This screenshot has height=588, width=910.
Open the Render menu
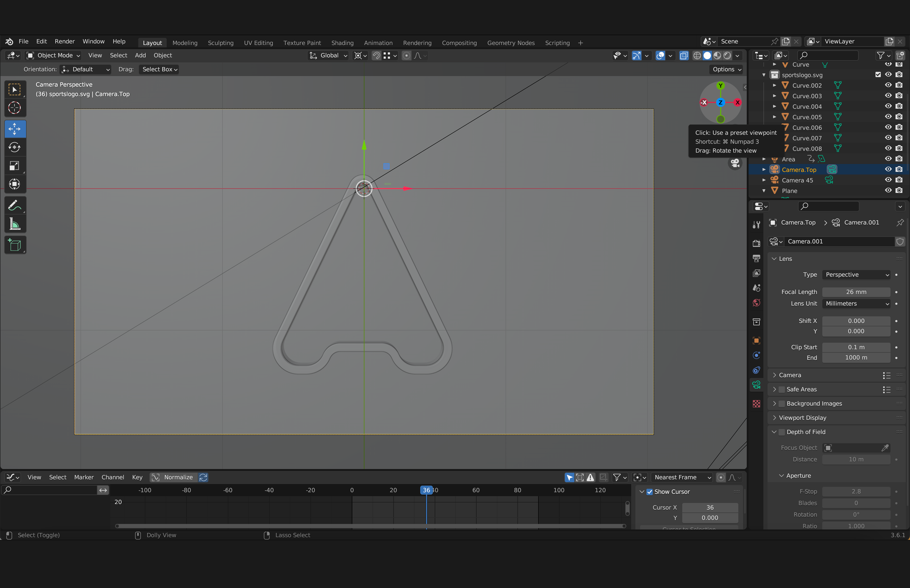64,41
